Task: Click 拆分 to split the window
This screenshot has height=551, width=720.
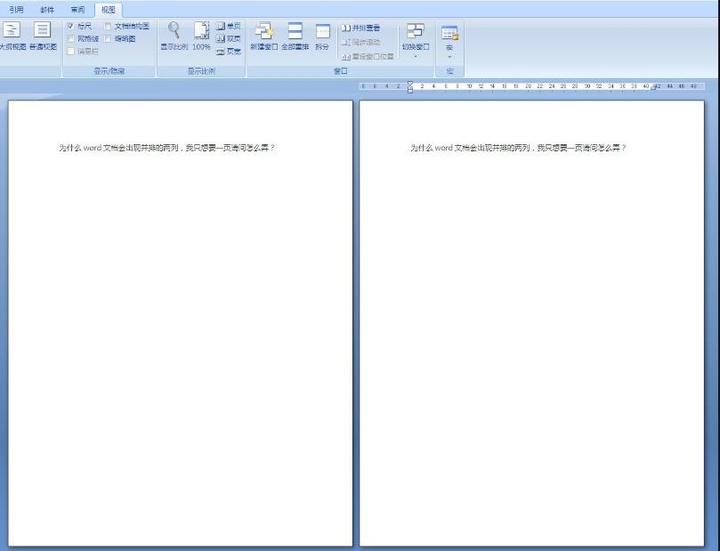Action: click(x=322, y=36)
